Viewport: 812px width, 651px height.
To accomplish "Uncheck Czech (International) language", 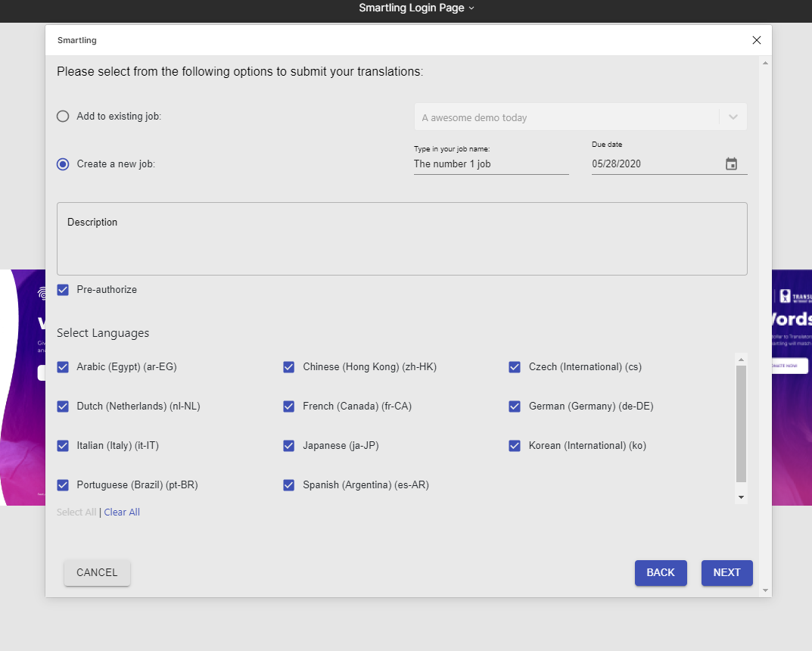I will (515, 367).
